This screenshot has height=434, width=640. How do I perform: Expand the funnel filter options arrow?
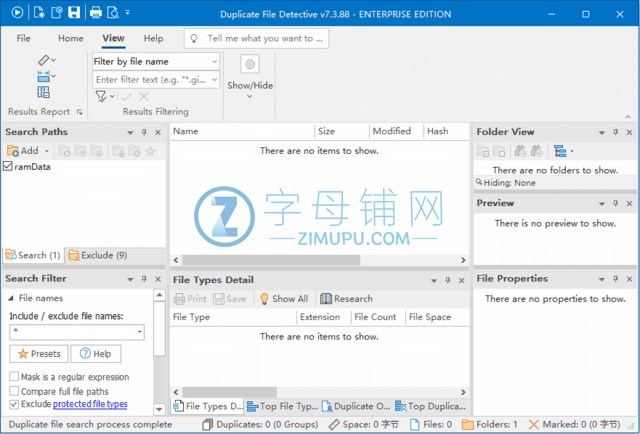click(x=112, y=97)
